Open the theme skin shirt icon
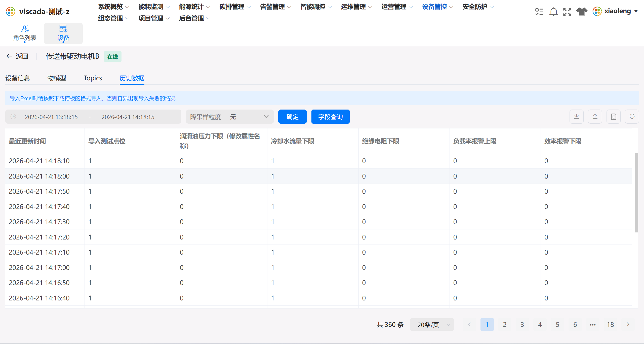This screenshot has height=344, width=644. click(x=582, y=12)
